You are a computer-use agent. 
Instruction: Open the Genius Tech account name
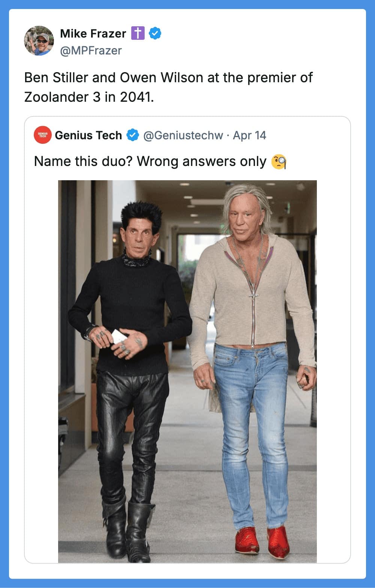point(88,135)
